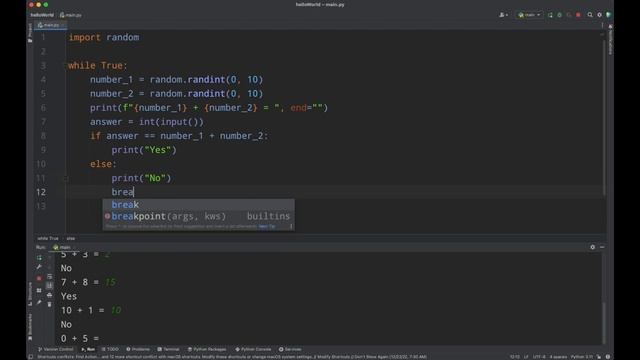Select the Run tool tab at bottom

pyautogui.click(x=88, y=349)
